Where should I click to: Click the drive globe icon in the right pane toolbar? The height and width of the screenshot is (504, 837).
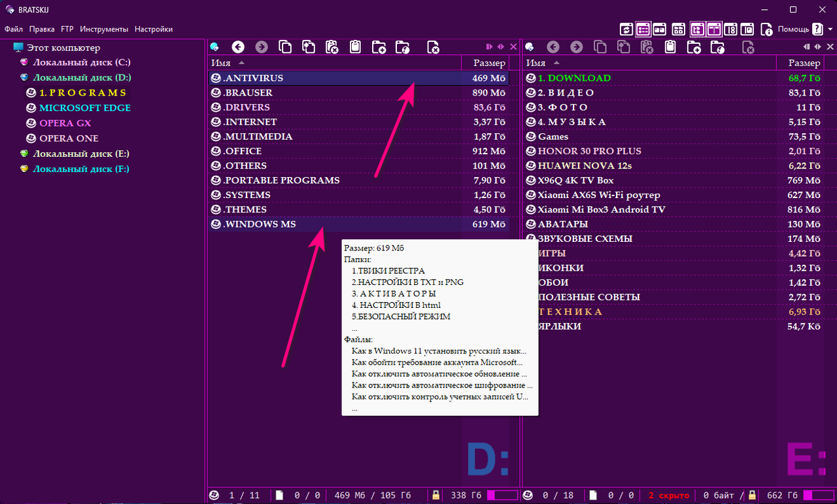[x=529, y=46]
